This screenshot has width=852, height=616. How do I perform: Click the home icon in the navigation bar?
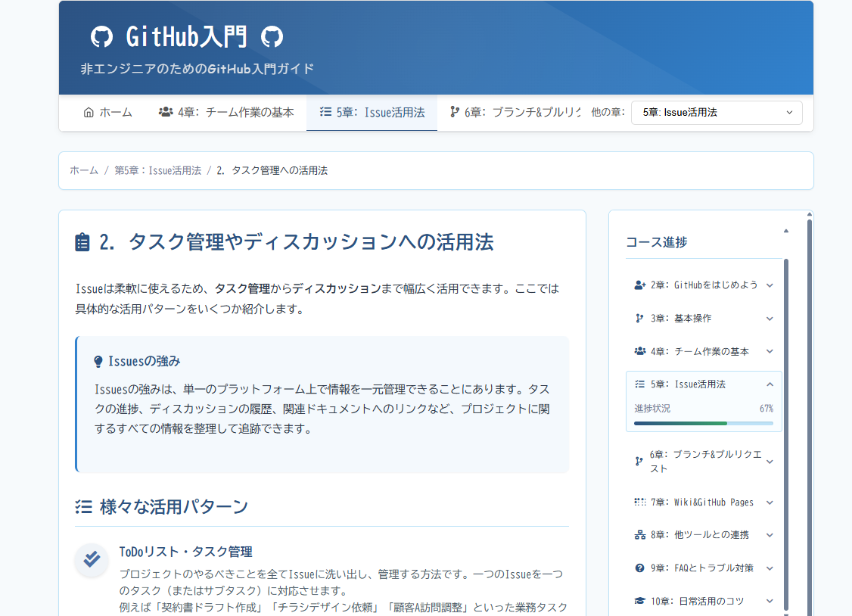pos(89,113)
